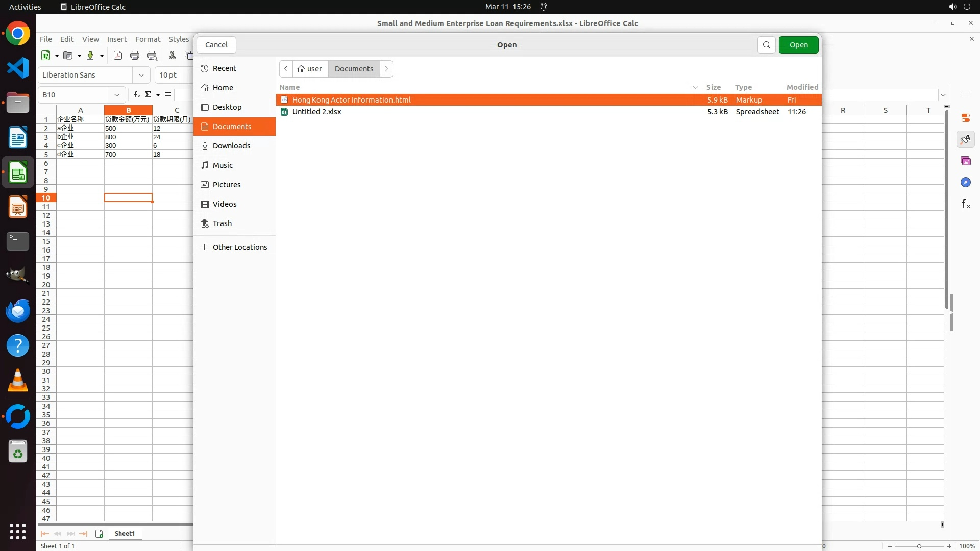Launch Visual Studio Code from the dock
The image size is (980, 551).
pos(18,68)
